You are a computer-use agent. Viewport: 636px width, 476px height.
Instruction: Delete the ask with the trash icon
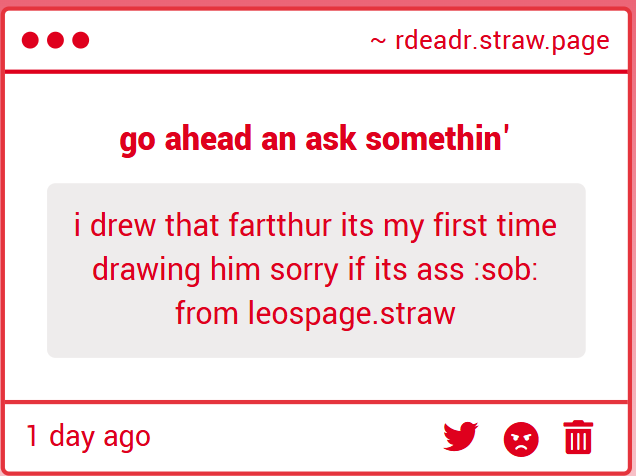point(578,438)
